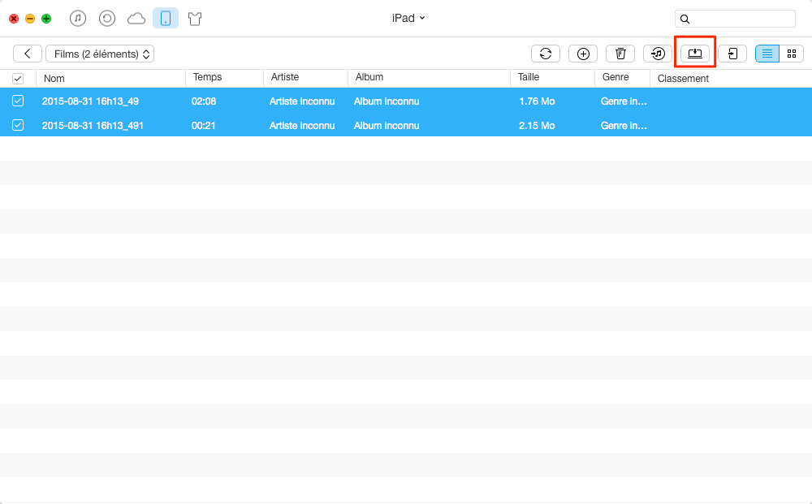Open the iCloud content icon
Image resolution: width=812 pixels, height=504 pixels.
pyautogui.click(x=136, y=19)
